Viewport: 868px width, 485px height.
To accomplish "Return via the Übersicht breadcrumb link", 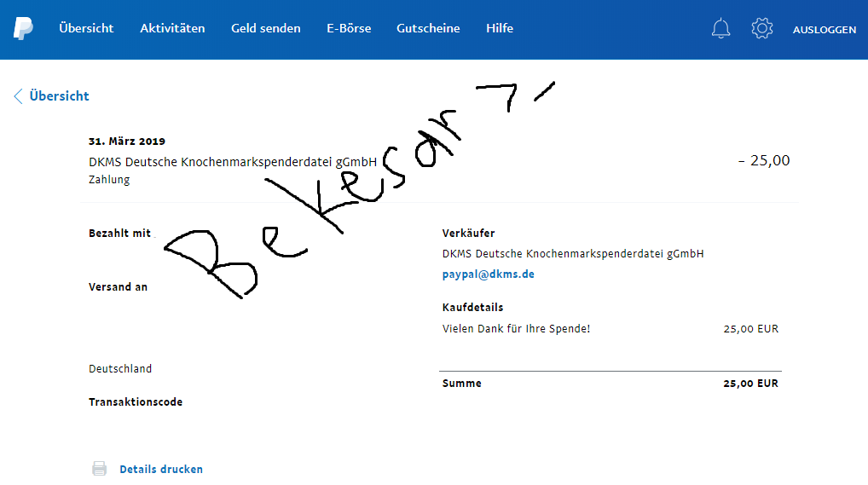I will (59, 95).
